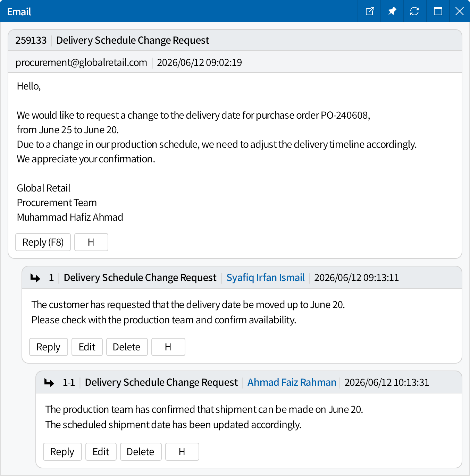Click the line mentioning PO-240608
This screenshot has height=476, width=470.
pos(194,115)
